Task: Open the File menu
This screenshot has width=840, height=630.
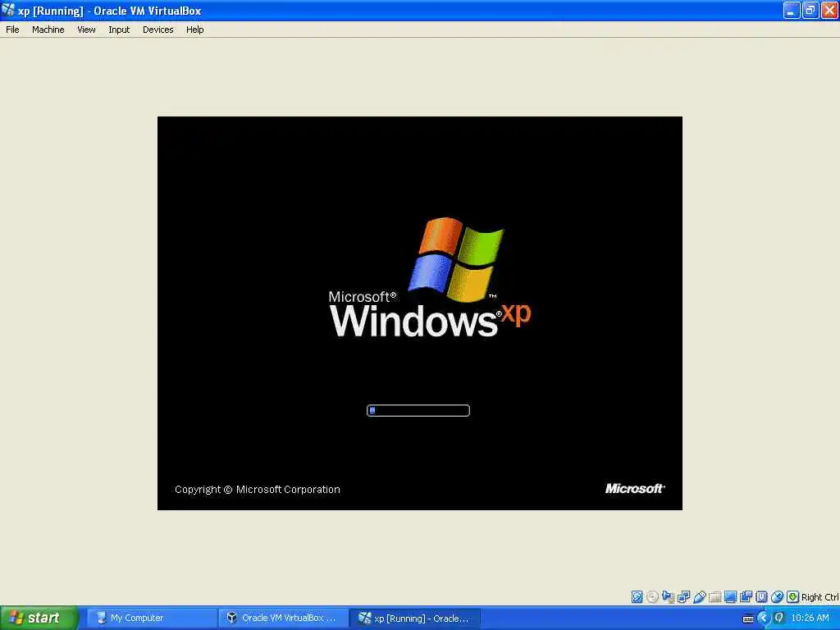Action: (x=12, y=30)
